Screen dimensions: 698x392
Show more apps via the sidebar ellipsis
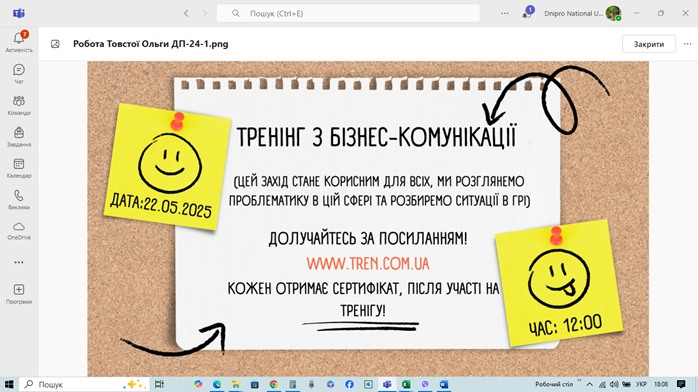point(19,263)
